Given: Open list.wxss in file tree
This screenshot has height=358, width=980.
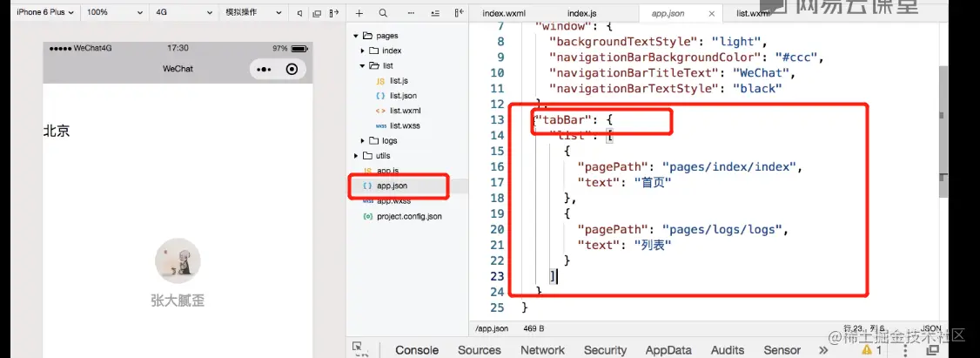Looking at the screenshot, I should [405, 125].
